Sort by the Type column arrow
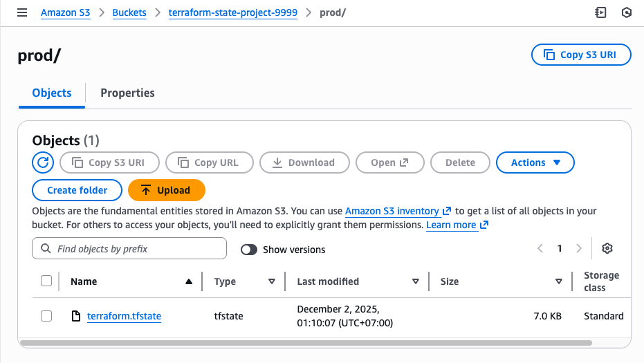Image resolution: width=644 pixels, height=363 pixels. point(272,281)
